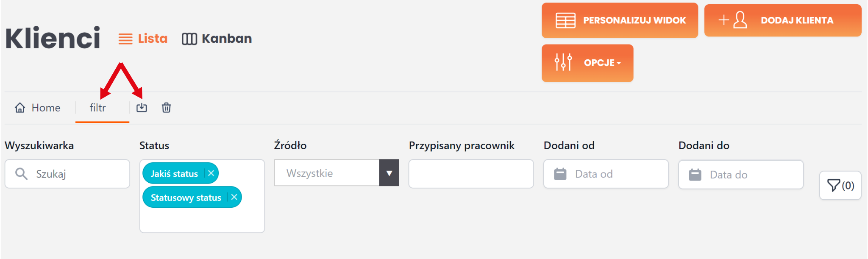Open the Wszystkie source combo box

(x=327, y=173)
